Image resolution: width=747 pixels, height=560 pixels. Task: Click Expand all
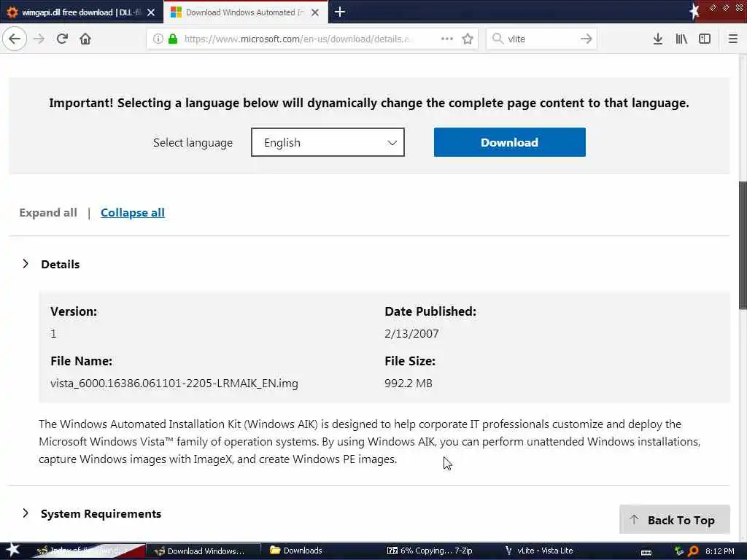48,212
